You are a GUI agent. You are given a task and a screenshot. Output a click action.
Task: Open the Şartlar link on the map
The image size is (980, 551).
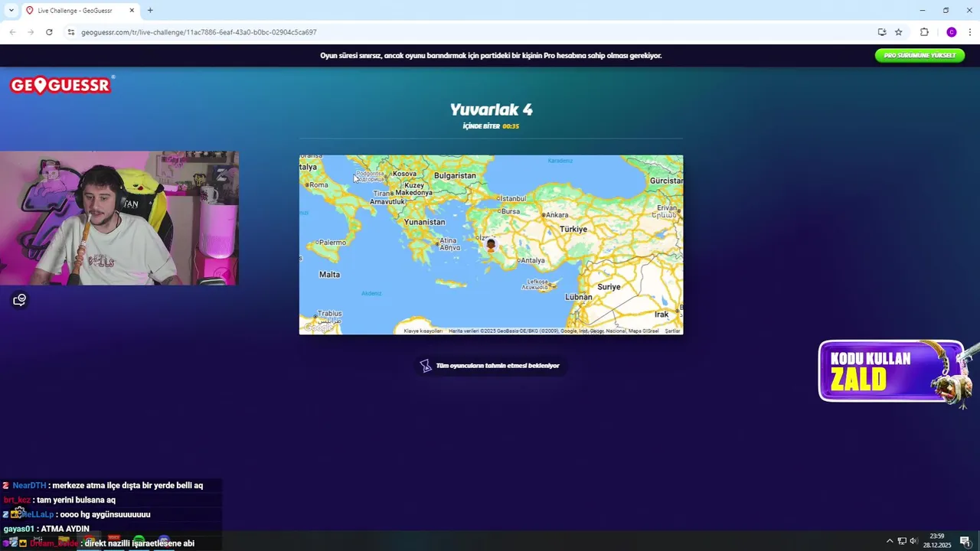(672, 331)
